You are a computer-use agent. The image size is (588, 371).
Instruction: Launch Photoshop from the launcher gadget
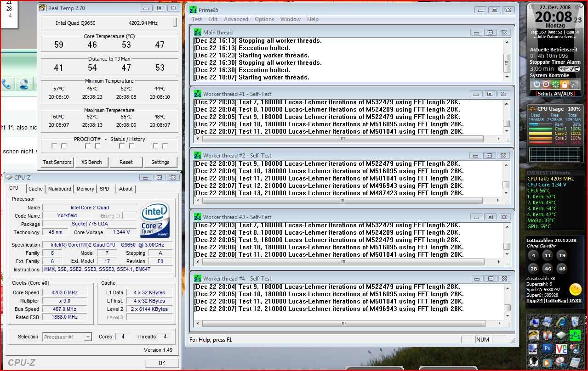548,349
